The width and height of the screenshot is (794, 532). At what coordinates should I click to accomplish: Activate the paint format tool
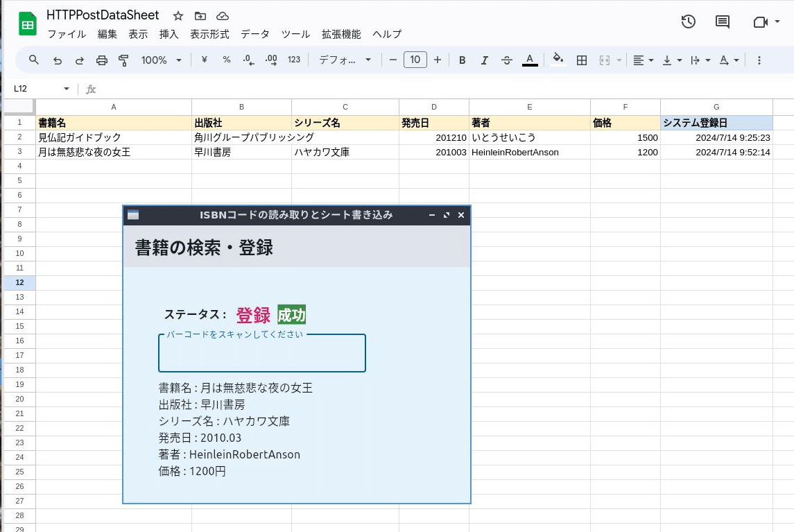pyautogui.click(x=123, y=60)
